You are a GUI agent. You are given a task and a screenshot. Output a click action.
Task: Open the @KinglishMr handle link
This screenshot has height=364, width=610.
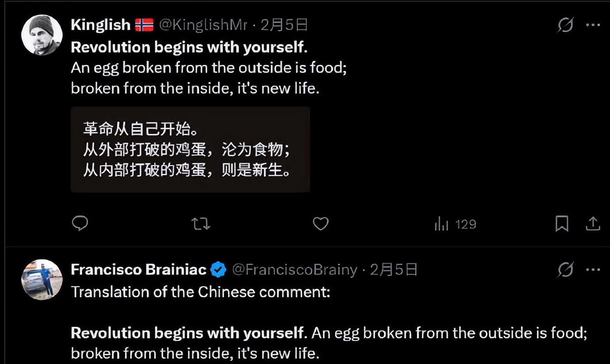click(x=203, y=25)
